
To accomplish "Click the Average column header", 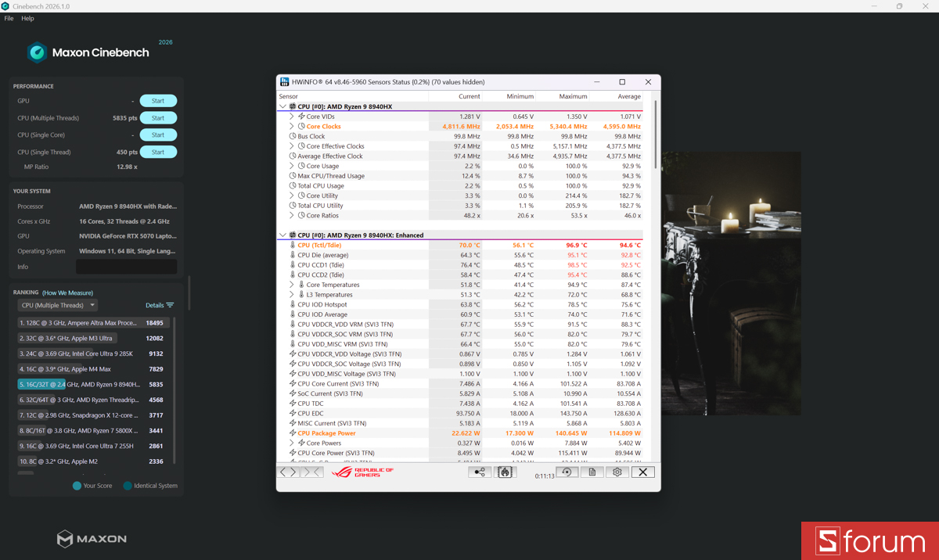I will click(629, 96).
